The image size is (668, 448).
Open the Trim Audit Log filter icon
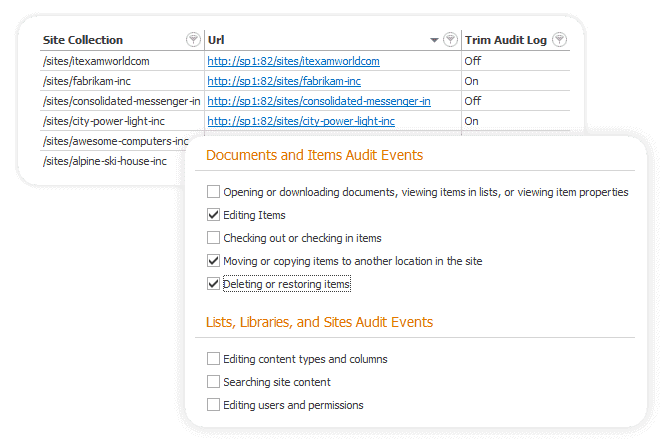pyautogui.click(x=560, y=40)
